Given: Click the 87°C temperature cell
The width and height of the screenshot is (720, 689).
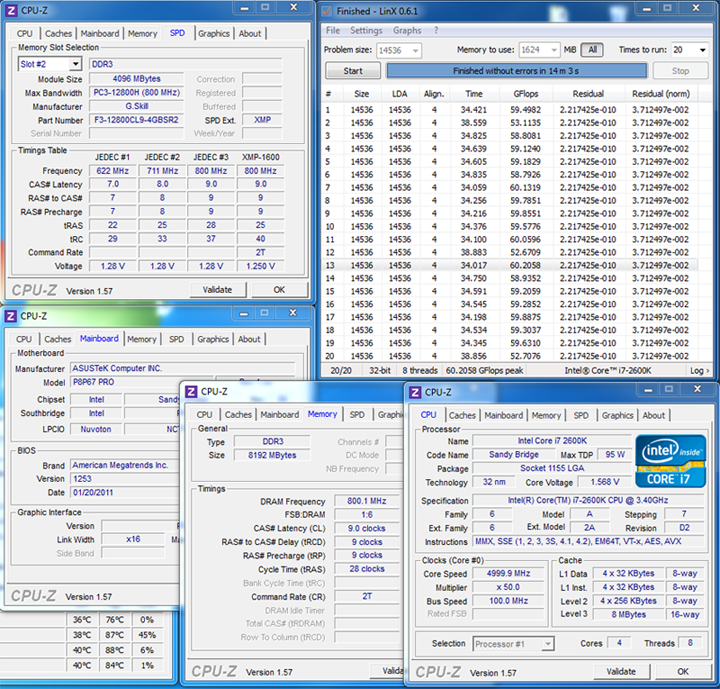Looking at the screenshot, I should [114, 635].
